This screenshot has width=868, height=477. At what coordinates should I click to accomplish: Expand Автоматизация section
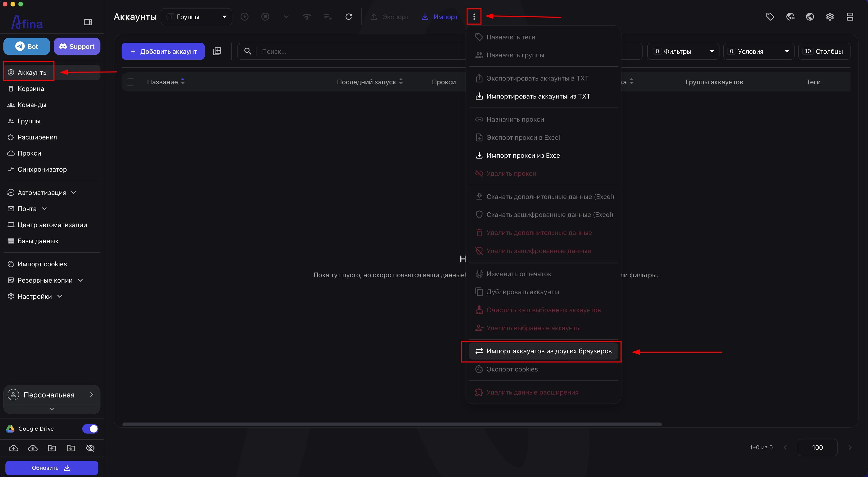(x=52, y=192)
